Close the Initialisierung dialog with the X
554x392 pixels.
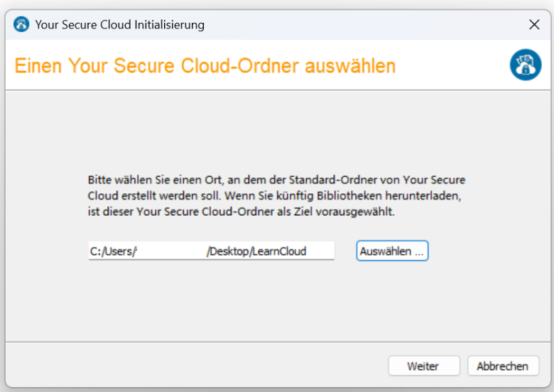coord(534,24)
